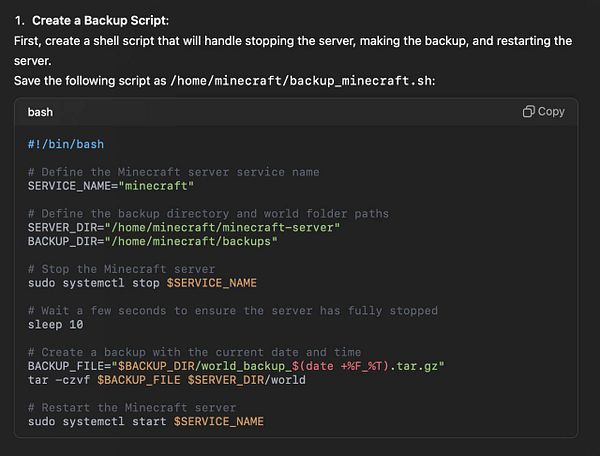This screenshot has width=600, height=456.
Task: Click the SERVER_DIR assignment line
Action: [184, 227]
